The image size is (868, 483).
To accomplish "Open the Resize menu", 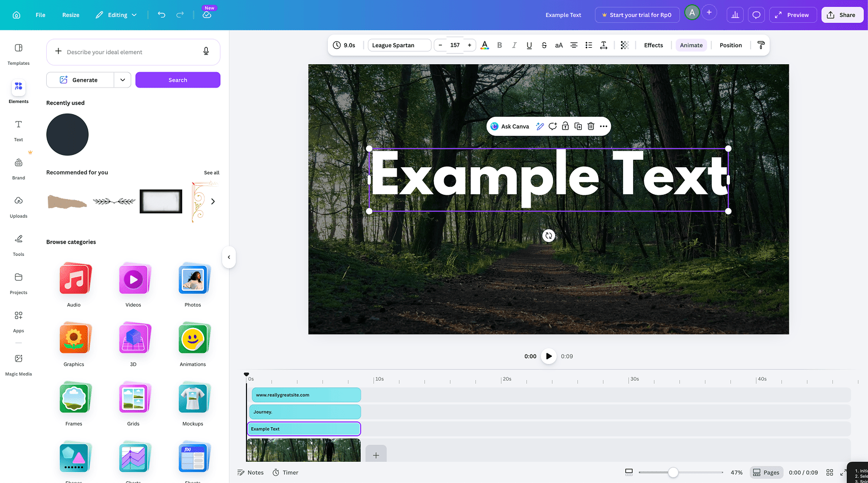I will click(71, 15).
